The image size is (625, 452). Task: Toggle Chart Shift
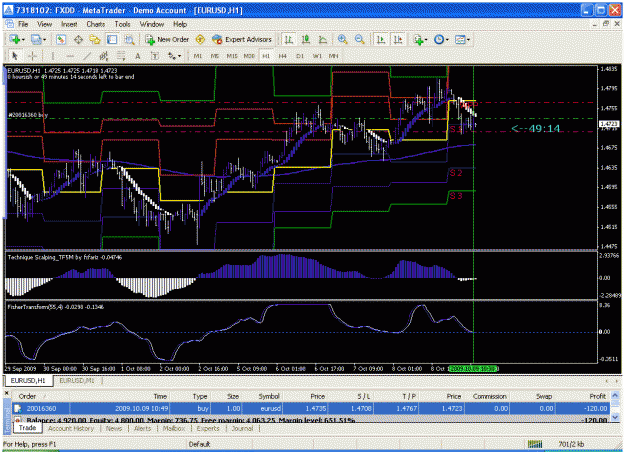398,39
